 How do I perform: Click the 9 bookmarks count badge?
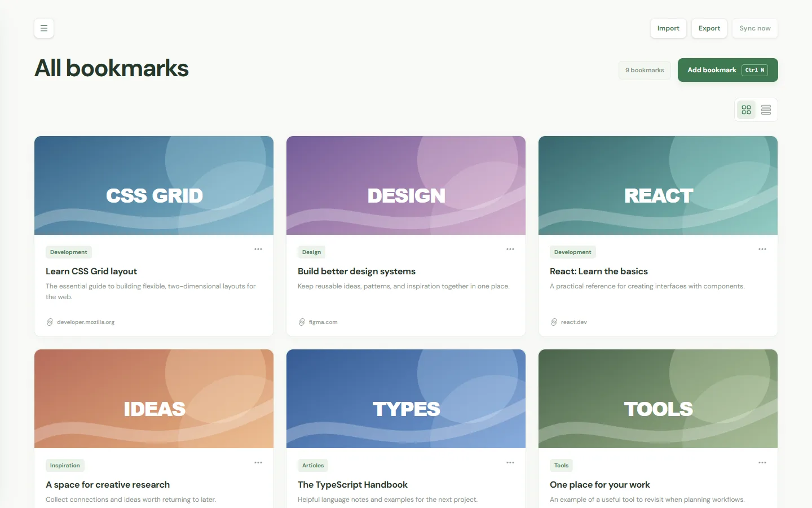pos(645,70)
